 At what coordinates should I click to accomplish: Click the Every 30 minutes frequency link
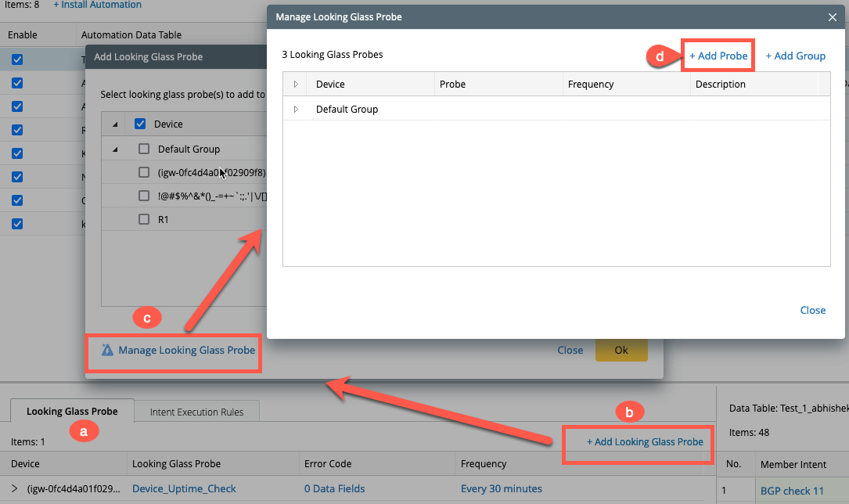click(501, 488)
